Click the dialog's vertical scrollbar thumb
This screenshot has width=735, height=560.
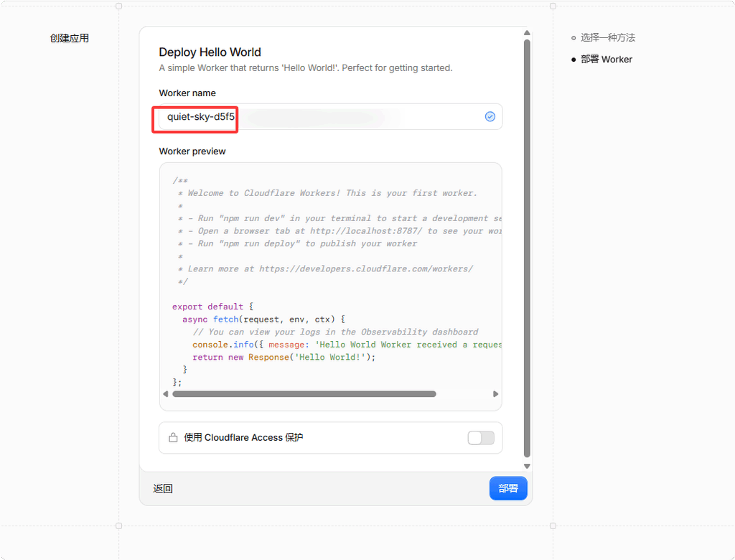[527, 248]
